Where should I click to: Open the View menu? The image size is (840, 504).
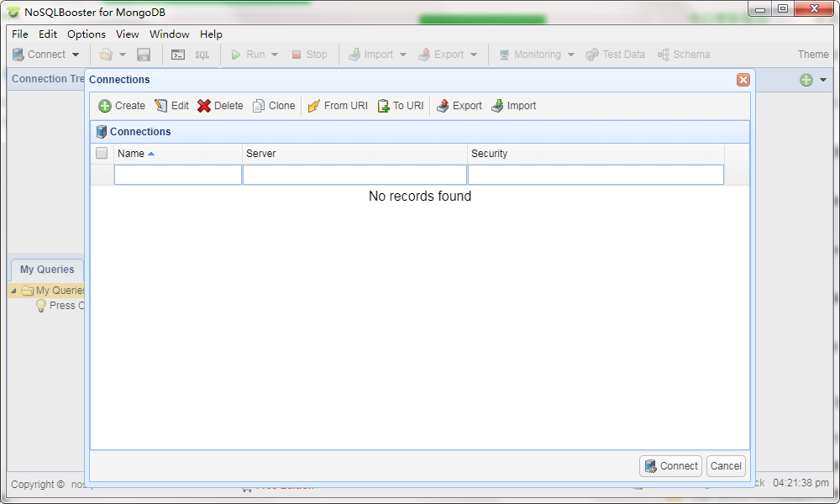pyautogui.click(x=128, y=34)
